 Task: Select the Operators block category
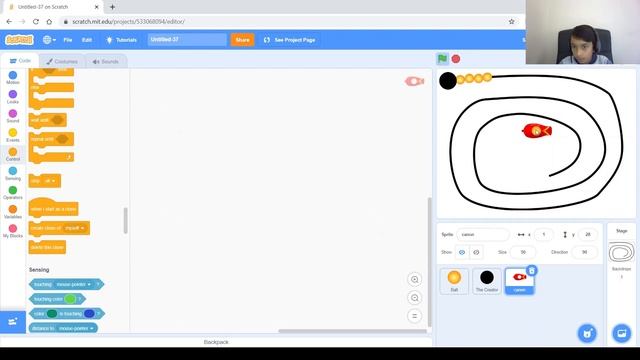click(13, 193)
